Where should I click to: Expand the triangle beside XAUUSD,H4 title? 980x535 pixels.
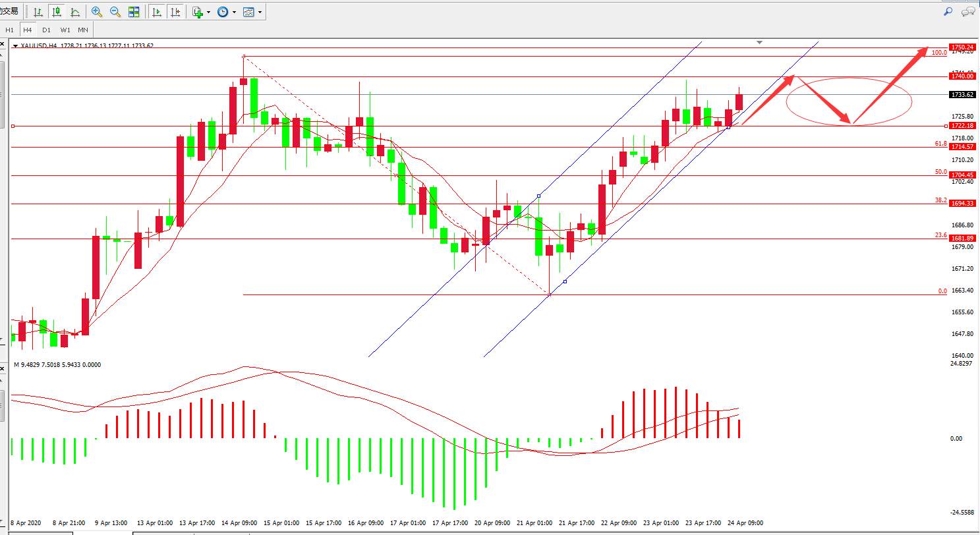(16, 45)
